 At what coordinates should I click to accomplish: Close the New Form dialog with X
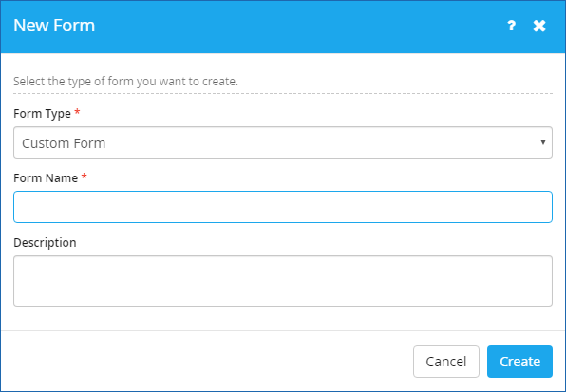tap(539, 26)
